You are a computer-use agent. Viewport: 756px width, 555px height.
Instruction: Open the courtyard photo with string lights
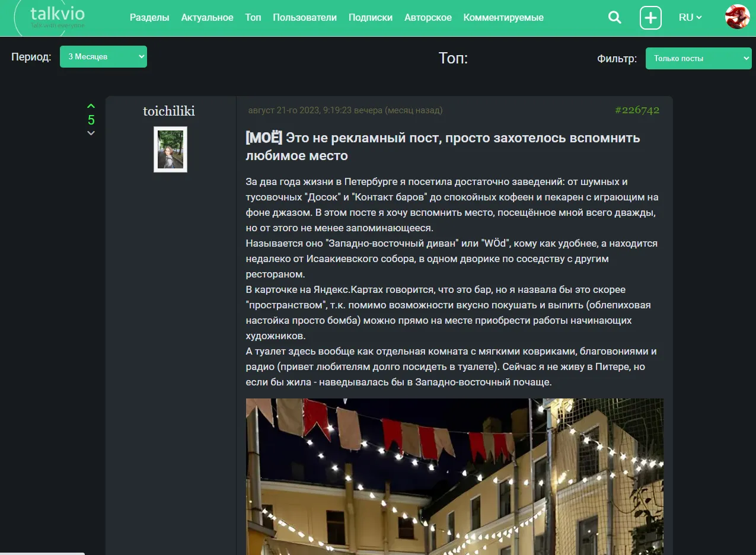[455, 477]
